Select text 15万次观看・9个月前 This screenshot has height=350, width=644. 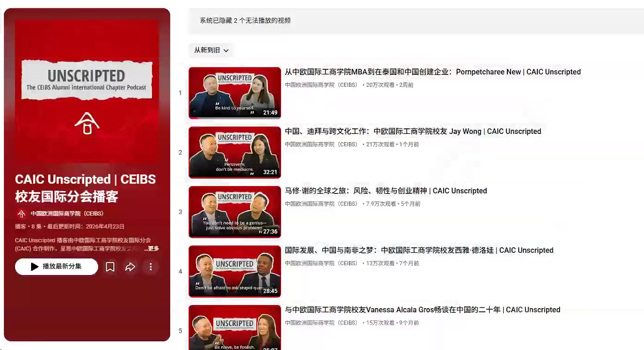click(392, 323)
